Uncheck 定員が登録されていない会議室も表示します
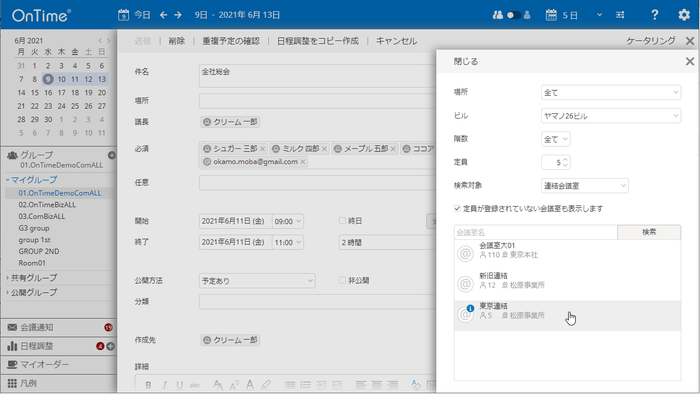The width and height of the screenshot is (700, 394). (457, 208)
